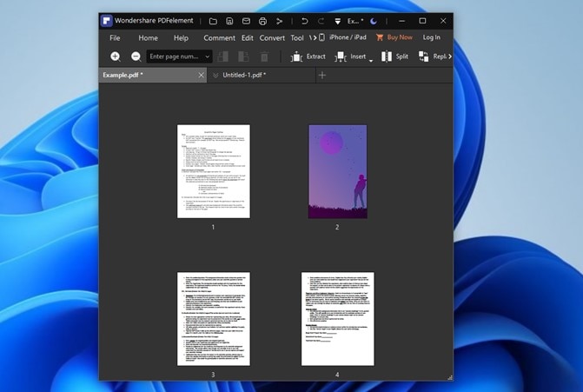Close the Example.pdf tab
583x392 pixels.
tap(202, 75)
